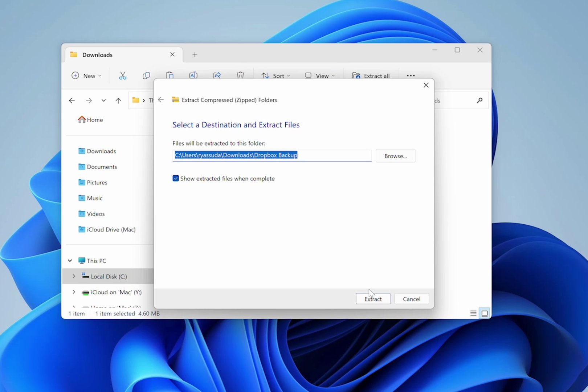588x392 pixels.
Task: Open the See more ellipsis menu
Action: tap(411, 75)
